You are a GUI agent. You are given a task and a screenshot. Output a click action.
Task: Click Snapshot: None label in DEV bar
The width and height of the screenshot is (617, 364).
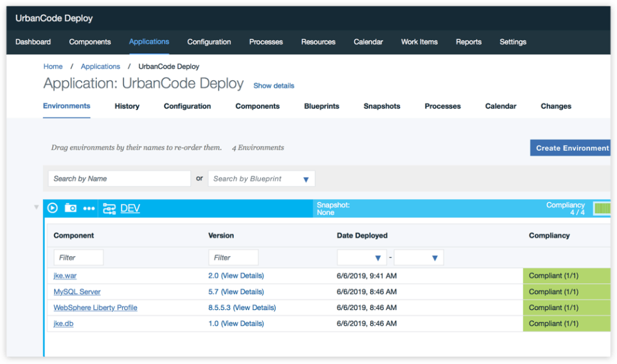click(x=334, y=209)
